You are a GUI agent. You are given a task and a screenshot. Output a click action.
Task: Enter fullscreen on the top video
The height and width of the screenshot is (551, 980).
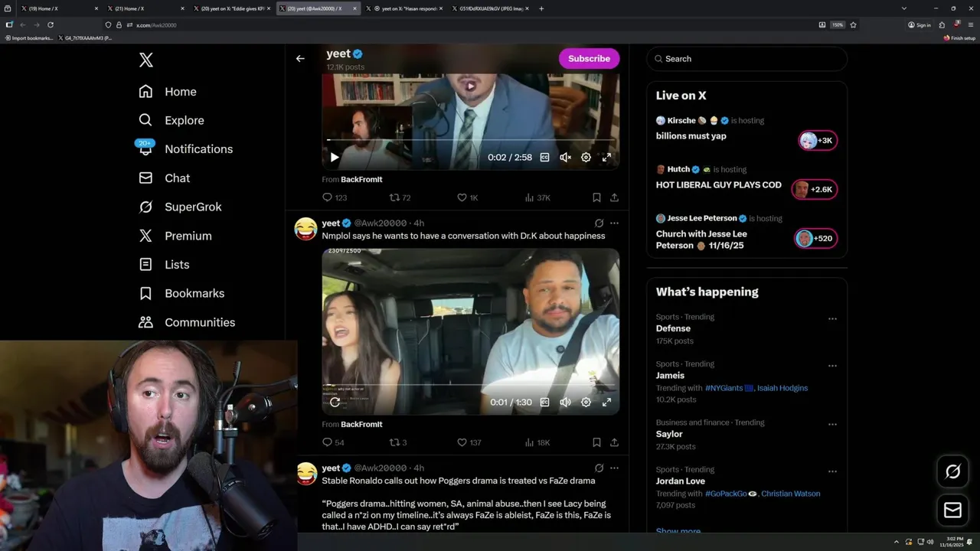click(x=606, y=158)
